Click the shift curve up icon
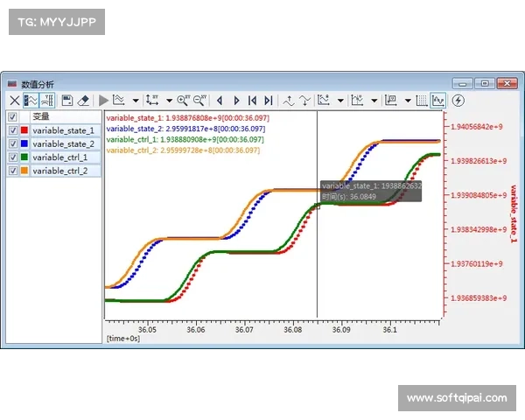This screenshot has height=420, width=525. pyautogui.click(x=289, y=101)
